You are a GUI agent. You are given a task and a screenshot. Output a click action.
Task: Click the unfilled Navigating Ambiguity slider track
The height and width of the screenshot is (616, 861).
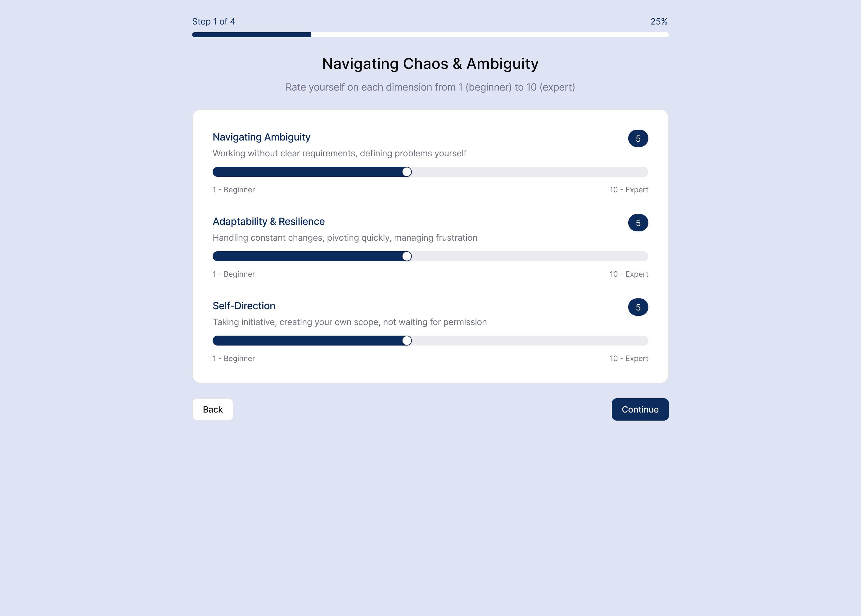click(x=530, y=172)
